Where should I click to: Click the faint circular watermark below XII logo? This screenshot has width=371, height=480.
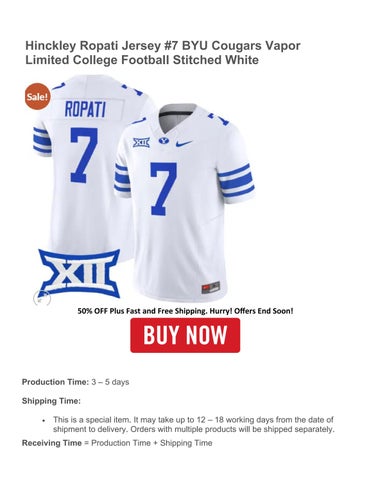coord(41,298)
